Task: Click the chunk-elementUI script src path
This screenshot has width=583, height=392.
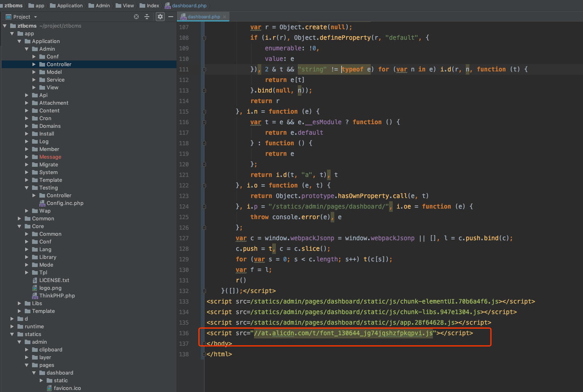Action: pyautogui.click(x=375, y=302)
